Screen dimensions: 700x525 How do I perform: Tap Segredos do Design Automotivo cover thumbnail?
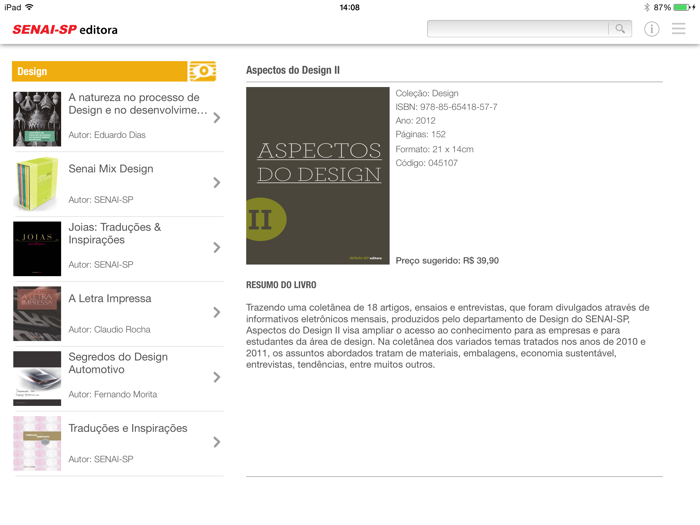[x=37, y=379]
